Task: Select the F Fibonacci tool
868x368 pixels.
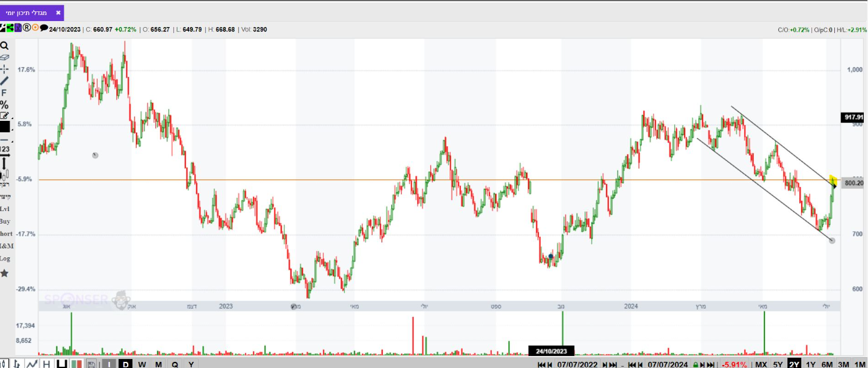Action: (4, 93)
